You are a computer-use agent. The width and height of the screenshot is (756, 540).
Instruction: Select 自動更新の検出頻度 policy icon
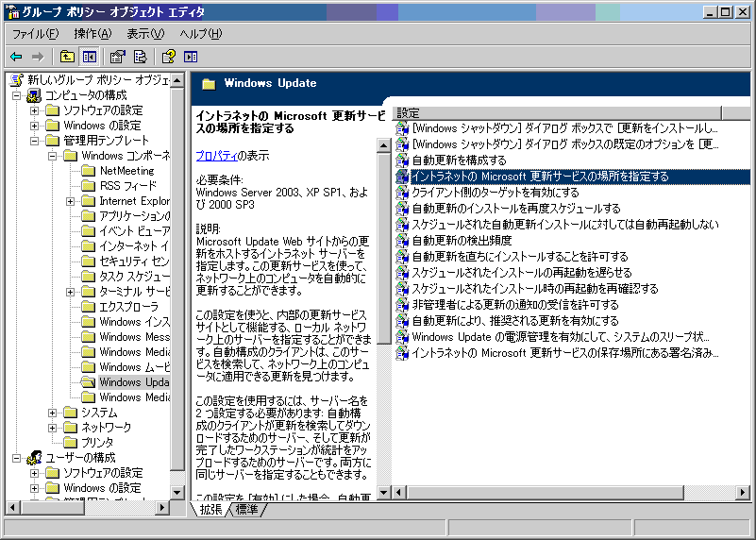pos(402,240)
